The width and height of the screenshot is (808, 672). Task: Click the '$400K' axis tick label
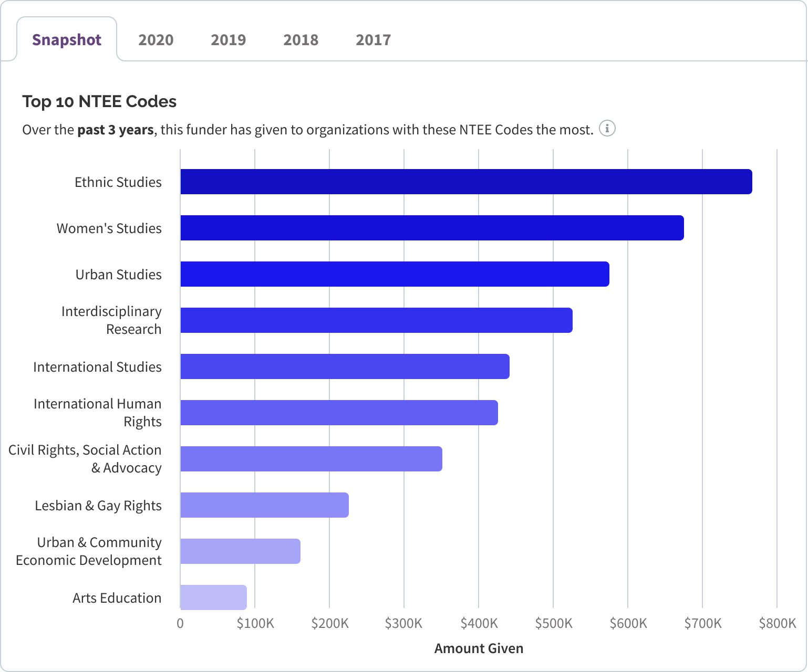pos(479,623)
